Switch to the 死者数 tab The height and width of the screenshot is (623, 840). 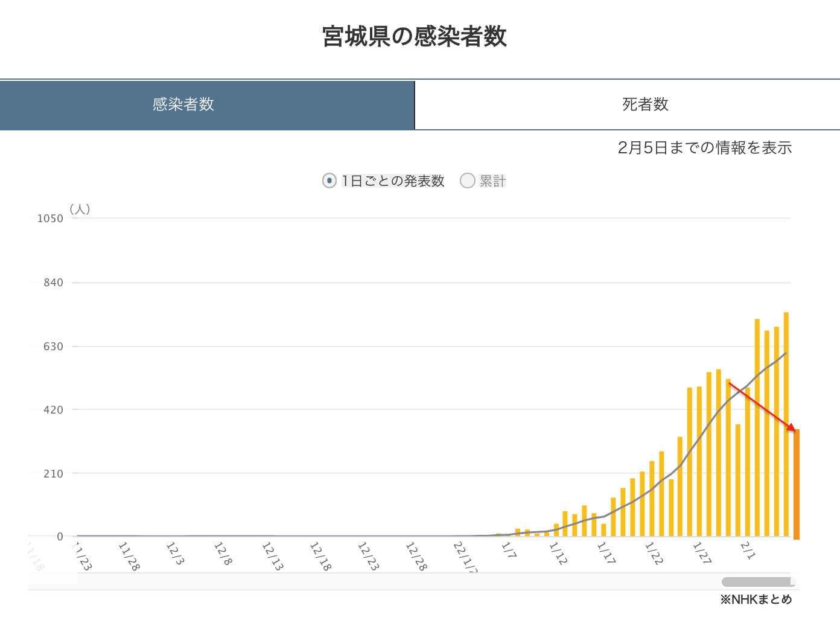tap(645, 104)
